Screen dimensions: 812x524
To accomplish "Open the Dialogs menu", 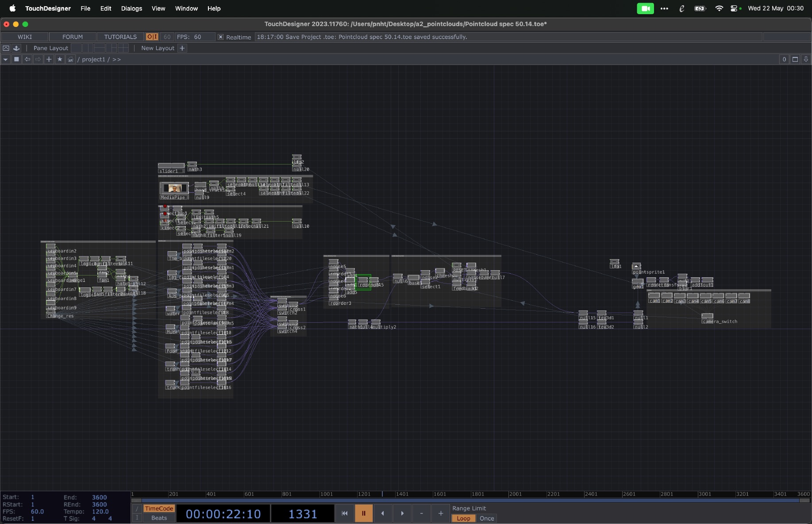I will [132, 8].
